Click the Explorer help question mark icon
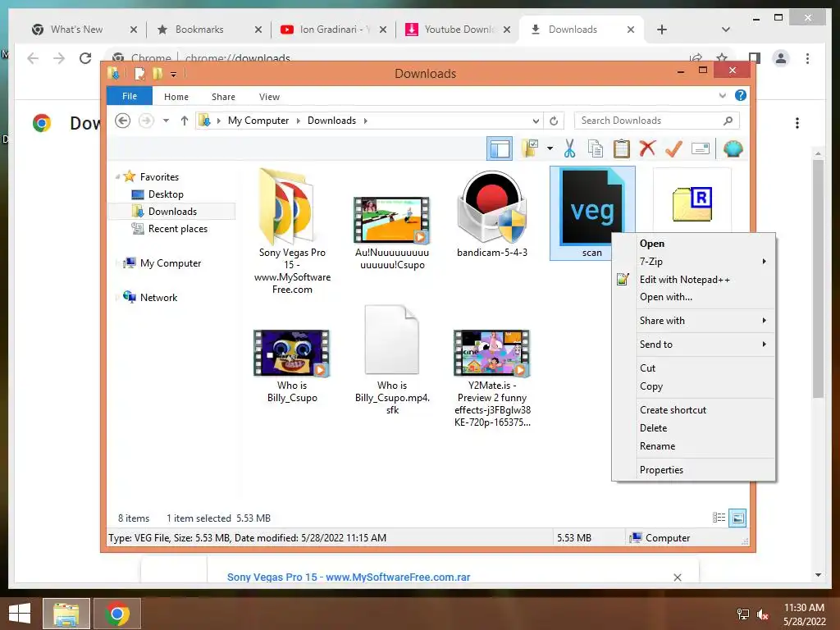Image resolution: width=840 pixels, height=630 pixels. click(x=741, y=95)
